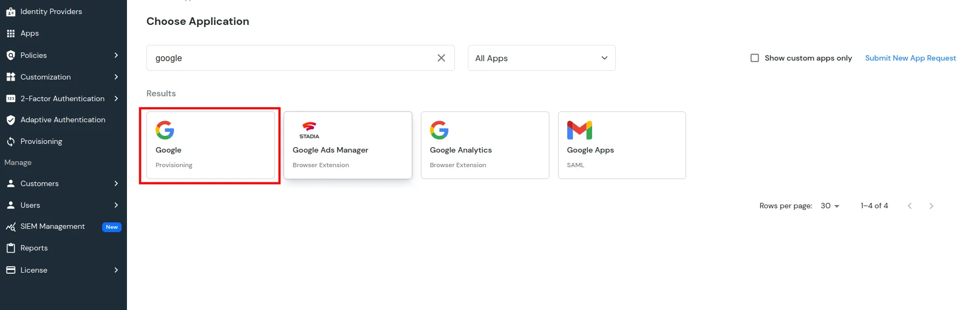
Task: Clear the google search text
Action: (441, 58)
